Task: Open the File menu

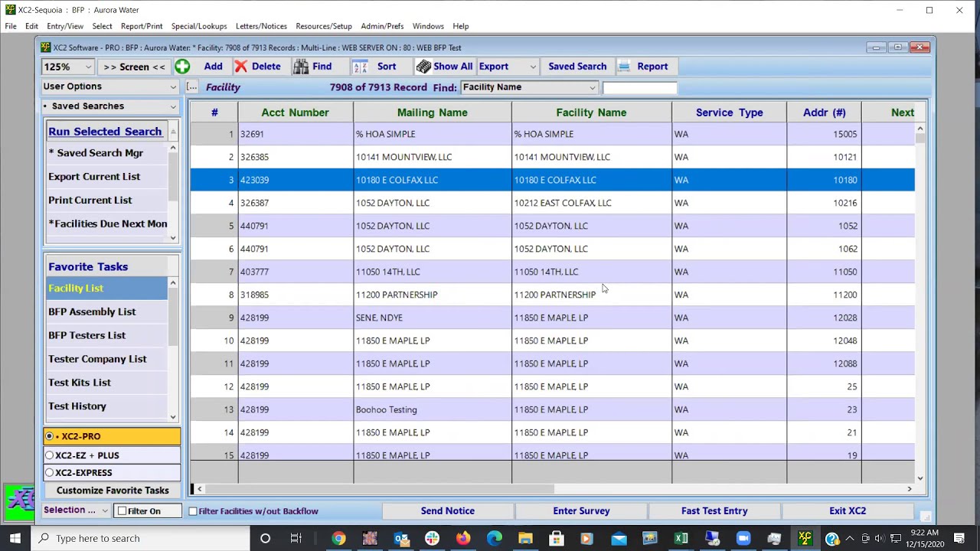Action: (11, 26)
